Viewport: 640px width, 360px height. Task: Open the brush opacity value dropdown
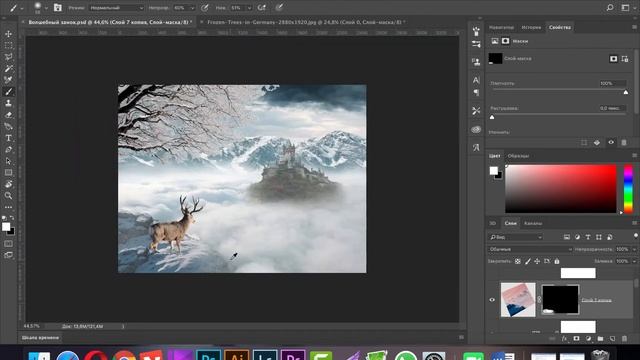[x=193, y=8]
